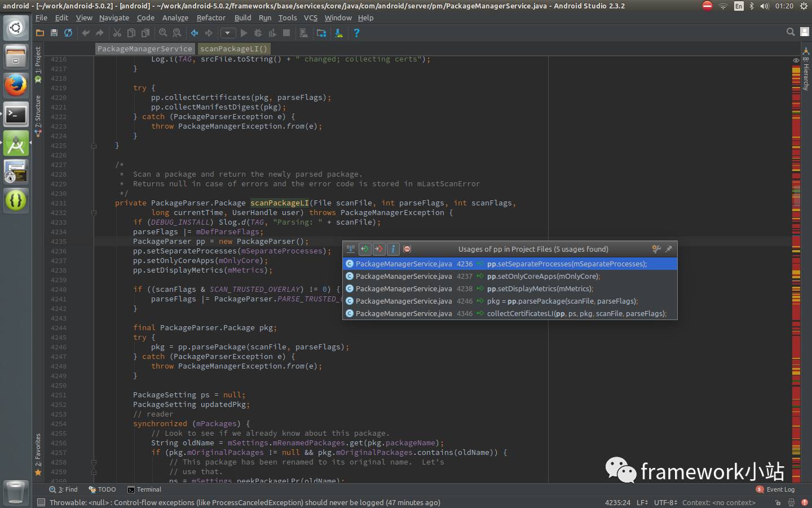The height and width of the screenshot is (508, 812).
Task: Open the Terminal tool window tab
Action: click(x=144, y=489)
